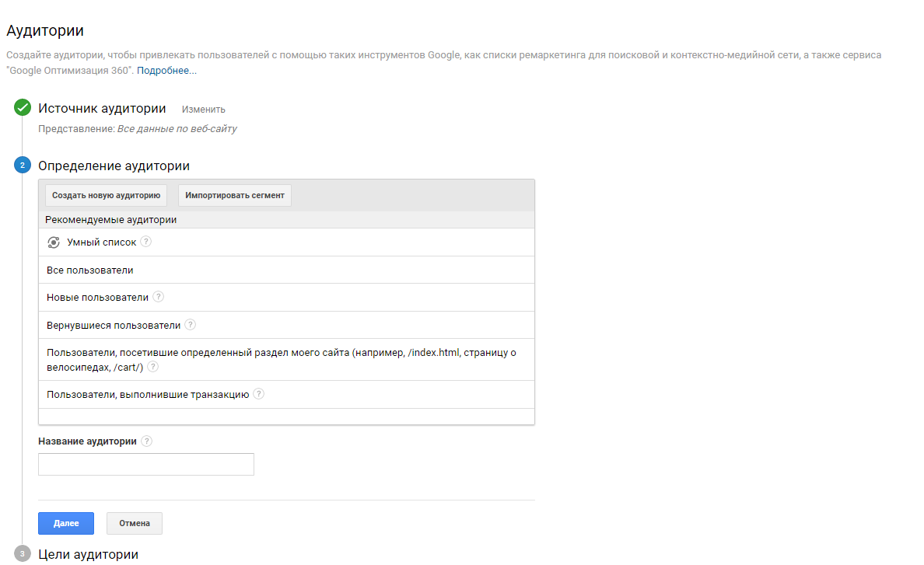Screen dimensions: 924x565
Task: Click the green checkmark step icon
Action: pyautogui.click(x=23, y=109)
